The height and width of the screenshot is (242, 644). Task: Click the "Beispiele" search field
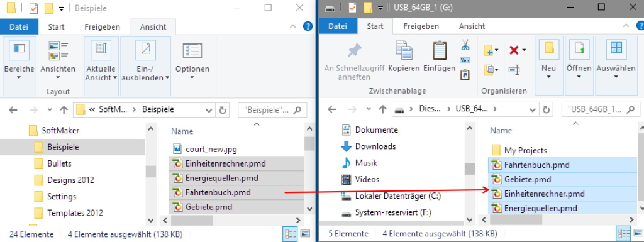tap(272, 110)
